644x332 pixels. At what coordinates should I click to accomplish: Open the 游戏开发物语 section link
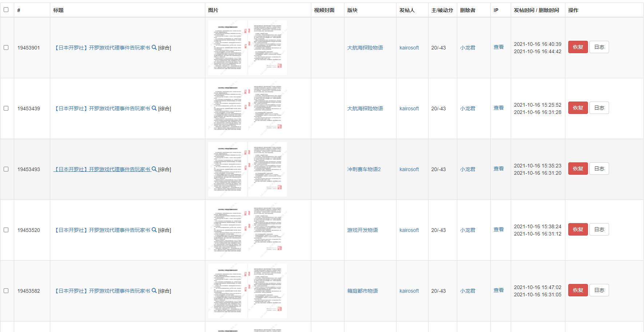363,230
